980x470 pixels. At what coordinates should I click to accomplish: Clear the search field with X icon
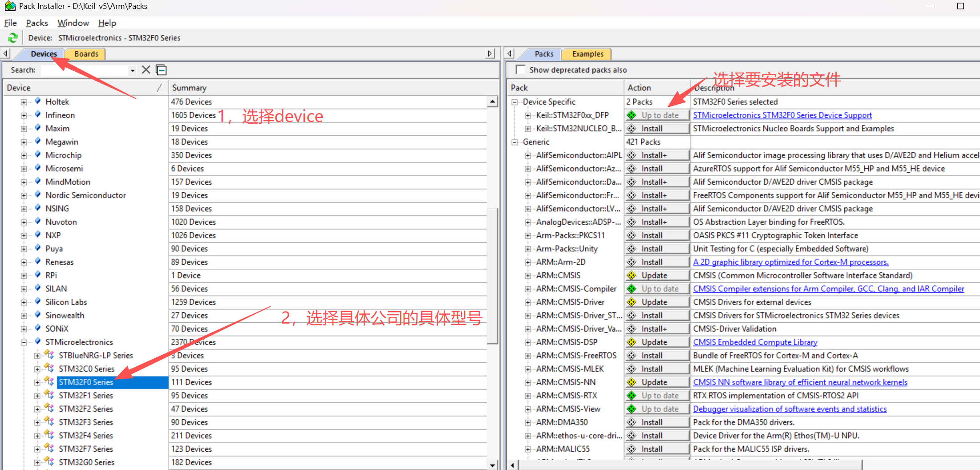146,70
